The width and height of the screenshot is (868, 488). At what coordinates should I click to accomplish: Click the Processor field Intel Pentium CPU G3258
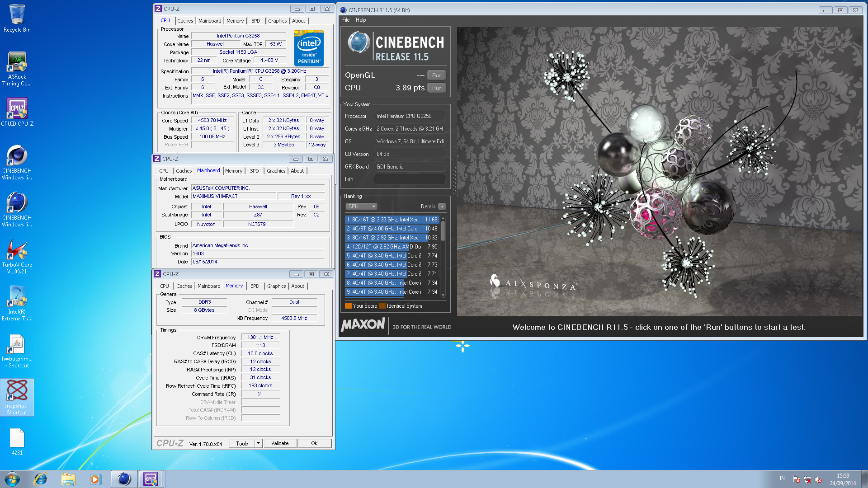click(x=410, y=116)
